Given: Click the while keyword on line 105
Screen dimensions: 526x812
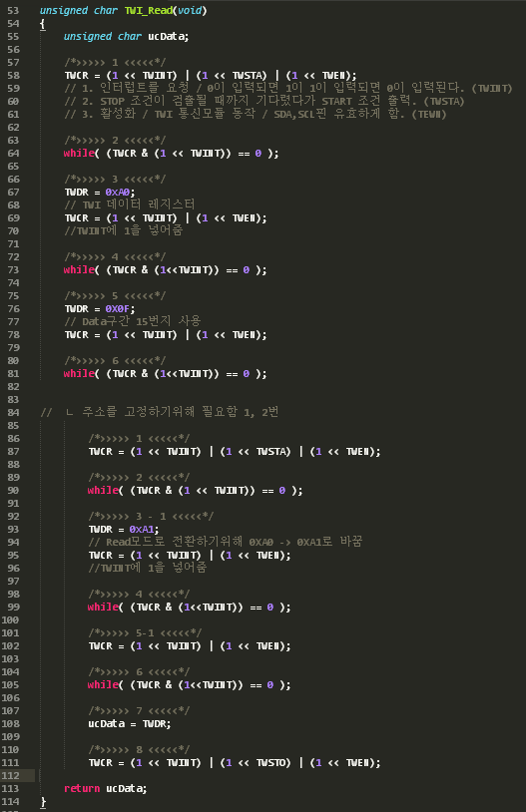Looking at the screenshot, I should coord(103,684).
